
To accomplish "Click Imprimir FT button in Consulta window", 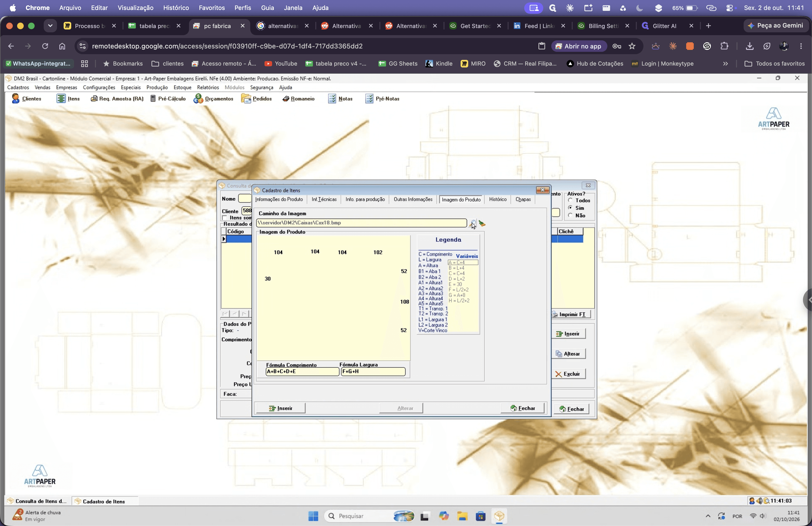I will tap(571, 314).
